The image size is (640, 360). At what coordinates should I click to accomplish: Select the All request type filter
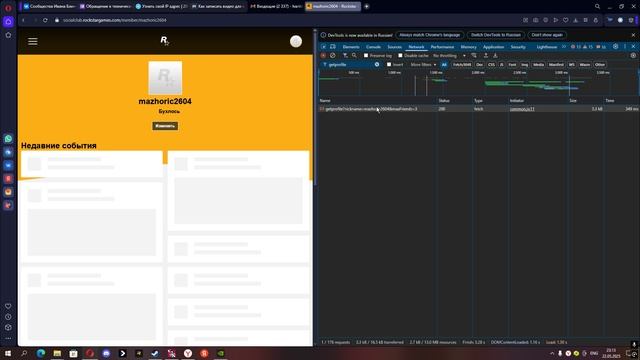(x=444, y=64)
